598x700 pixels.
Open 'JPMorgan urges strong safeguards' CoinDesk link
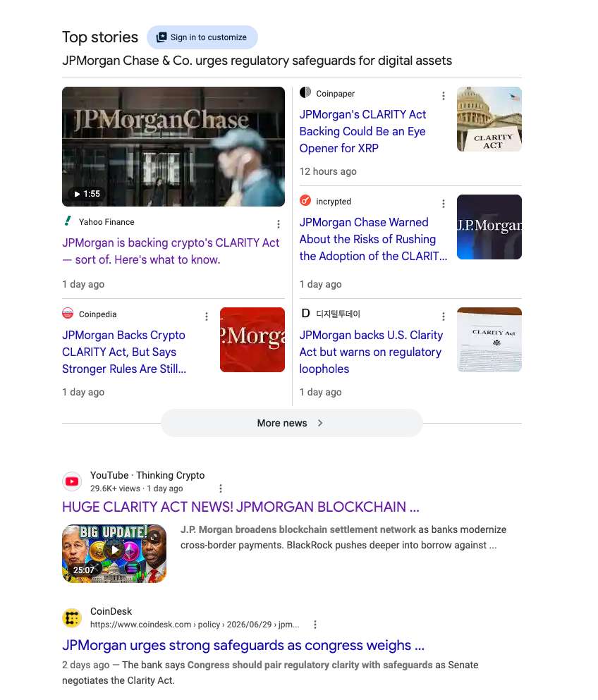(x=243, y=646)
